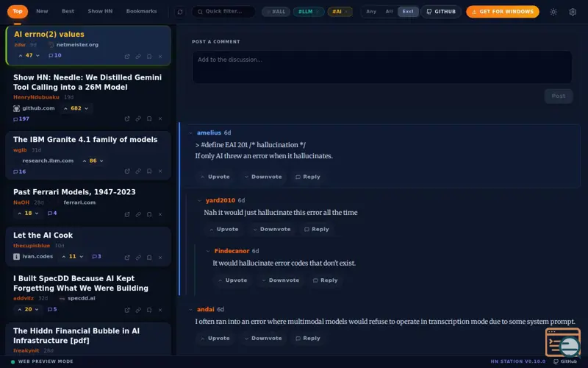Bookmark the IBM Granite 4.1 story

pos(149,171)
